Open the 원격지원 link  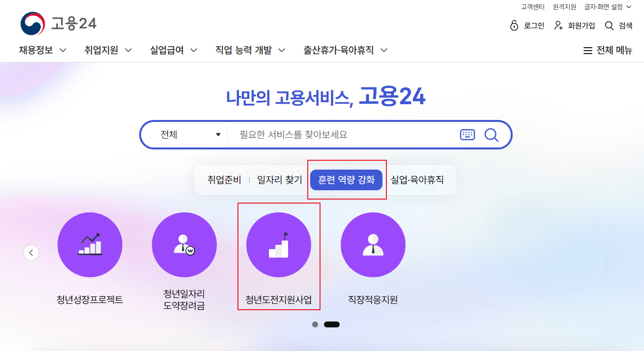pos(564,7)
